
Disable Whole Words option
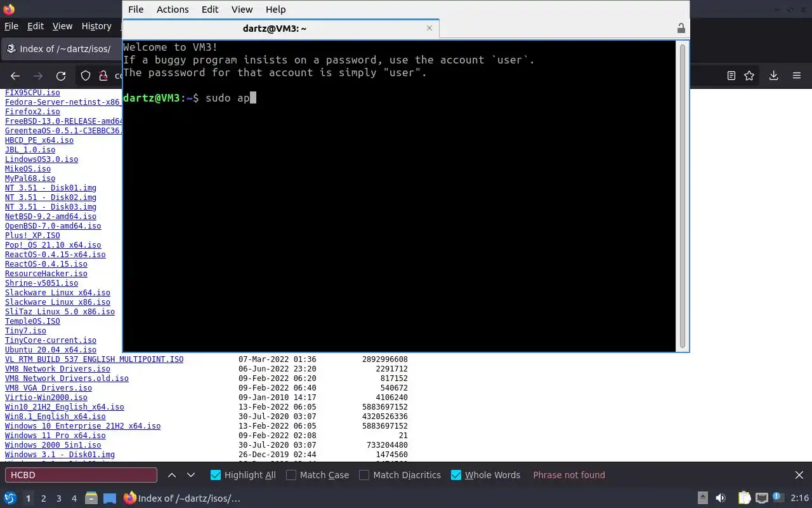[485, 475]
